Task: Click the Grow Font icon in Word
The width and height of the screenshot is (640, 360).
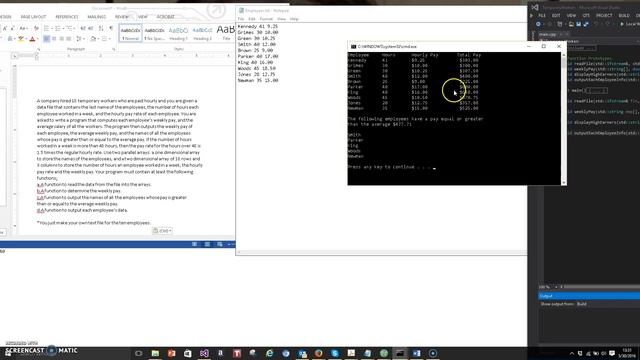Action: 5,28
